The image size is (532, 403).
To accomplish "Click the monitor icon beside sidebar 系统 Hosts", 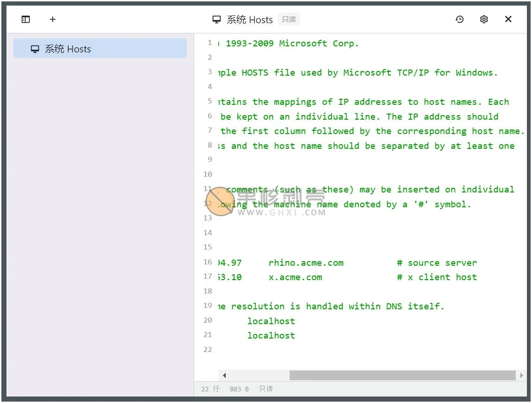I will [35, 49].
